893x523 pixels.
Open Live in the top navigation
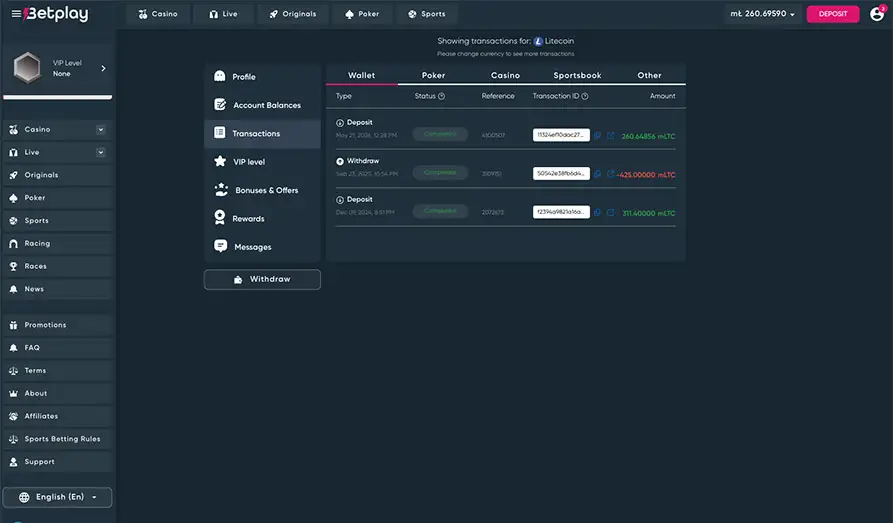(223, 14)
